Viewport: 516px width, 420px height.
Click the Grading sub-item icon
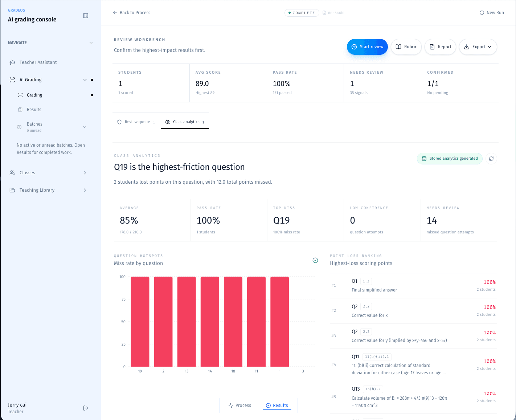[x=20, y=95]
